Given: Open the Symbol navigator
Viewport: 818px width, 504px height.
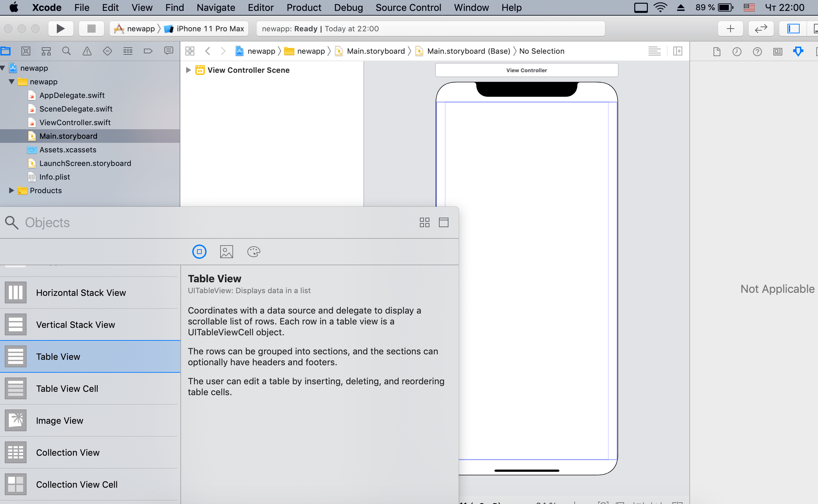Looking at the screenshot, I should 46,51.
